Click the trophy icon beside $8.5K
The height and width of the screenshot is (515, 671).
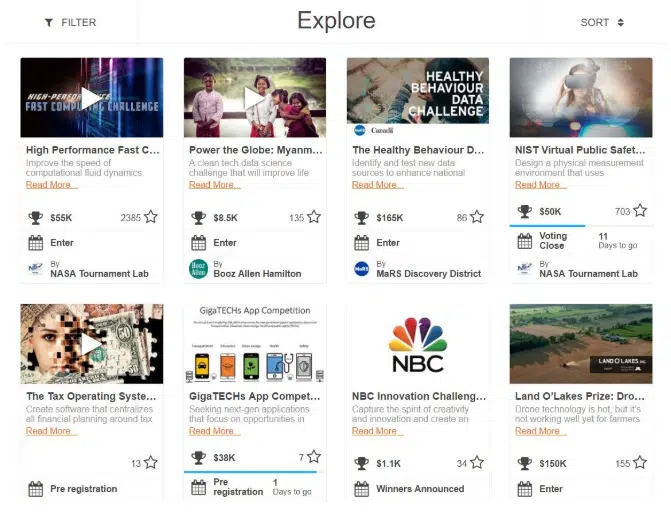(x=199, y=218)
